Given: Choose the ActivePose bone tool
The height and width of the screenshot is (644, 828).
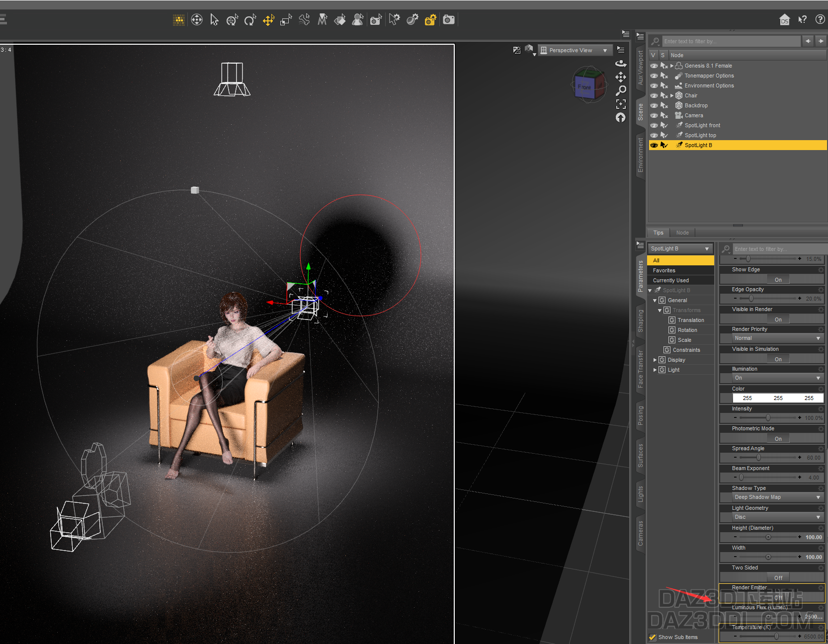Looking at the screenshot, I should (304, 20).
